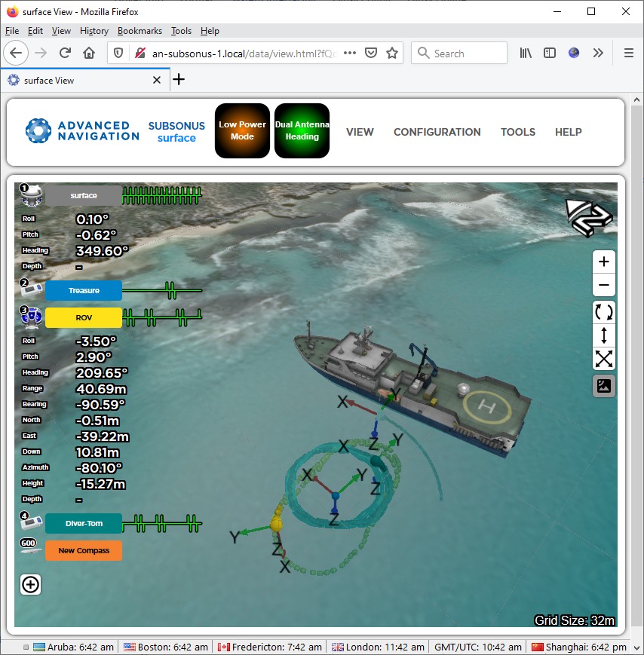Add a new device with plus circle
The width and height of the screenshot is (644, 655).
30,584
